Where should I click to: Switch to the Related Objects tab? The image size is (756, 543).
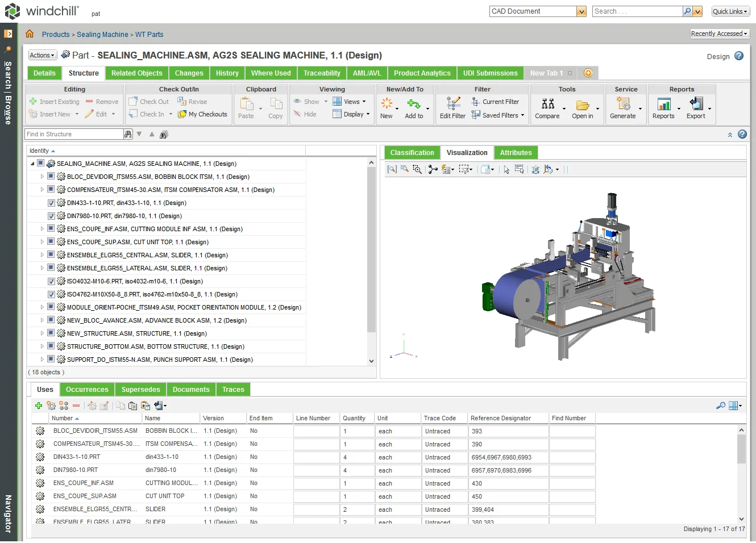(x=136, y=73)
